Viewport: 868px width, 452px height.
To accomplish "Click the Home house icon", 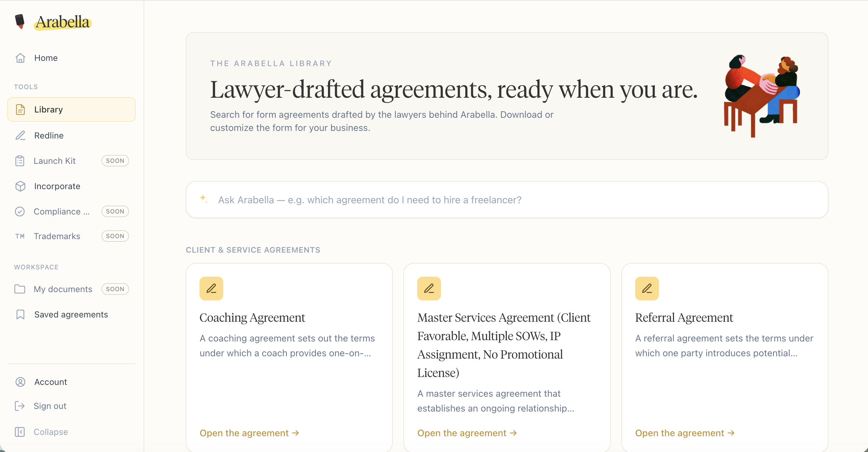I will (20, 58).
